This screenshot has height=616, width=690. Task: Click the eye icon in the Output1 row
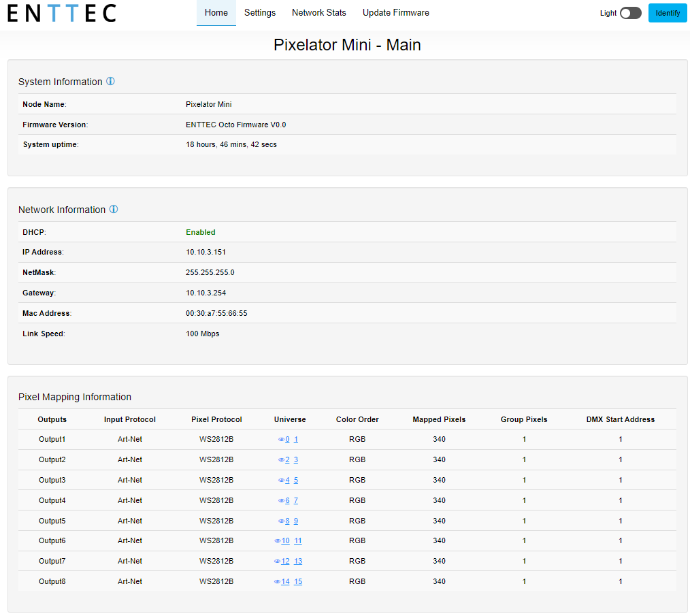(281, 440)
